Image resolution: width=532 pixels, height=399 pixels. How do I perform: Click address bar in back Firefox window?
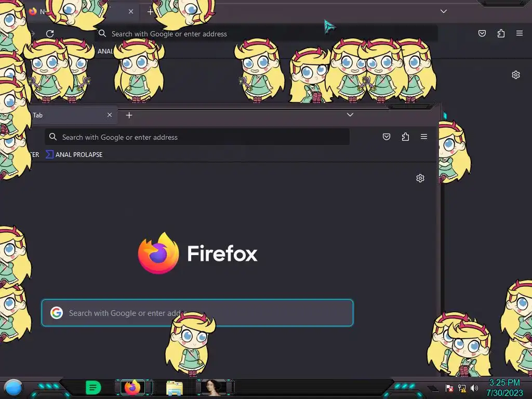267,34
